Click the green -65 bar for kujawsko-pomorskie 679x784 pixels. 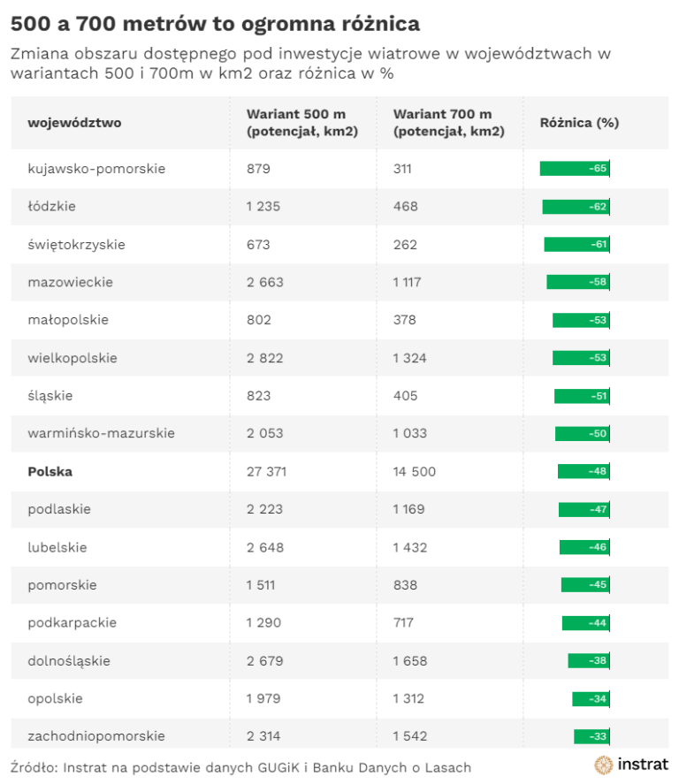pyautogui.click(x=575, y=168)
